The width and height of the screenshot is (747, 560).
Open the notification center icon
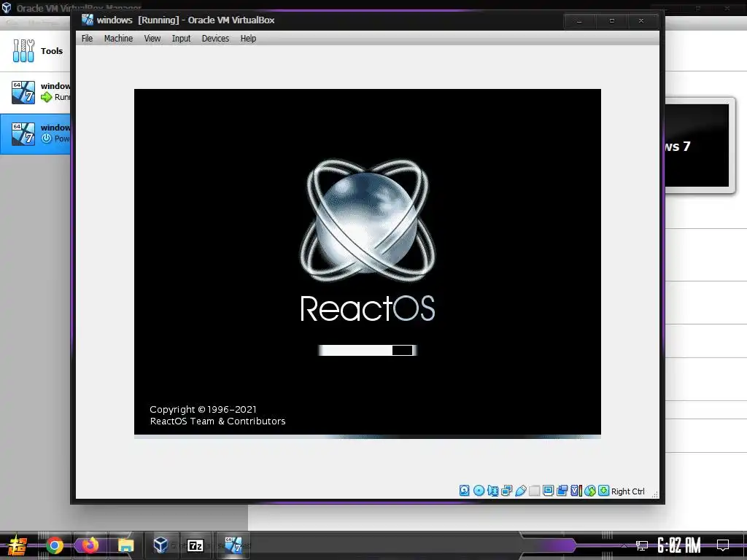coord(723,545)
